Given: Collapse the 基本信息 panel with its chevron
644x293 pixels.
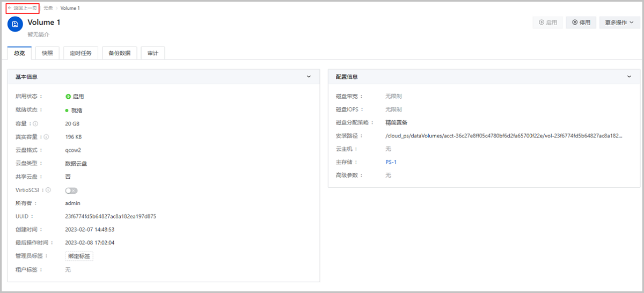Looking at the screenshot, I should tap(309, 77).
